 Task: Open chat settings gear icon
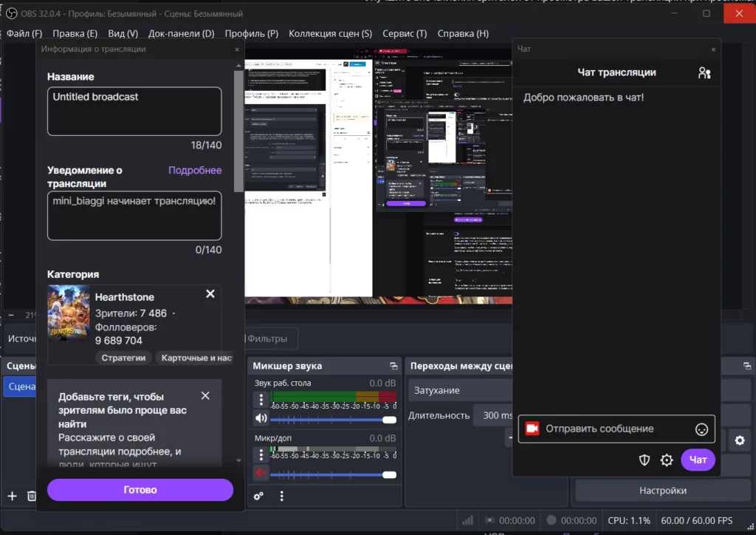pyautogui.click(x=667, y=460)
